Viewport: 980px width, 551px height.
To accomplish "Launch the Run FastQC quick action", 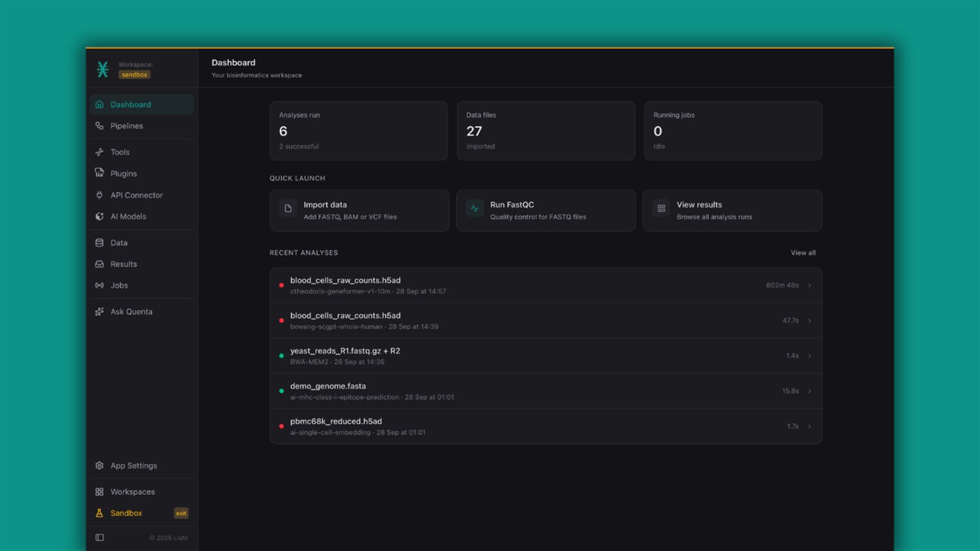I will click(x=546, y=210).
